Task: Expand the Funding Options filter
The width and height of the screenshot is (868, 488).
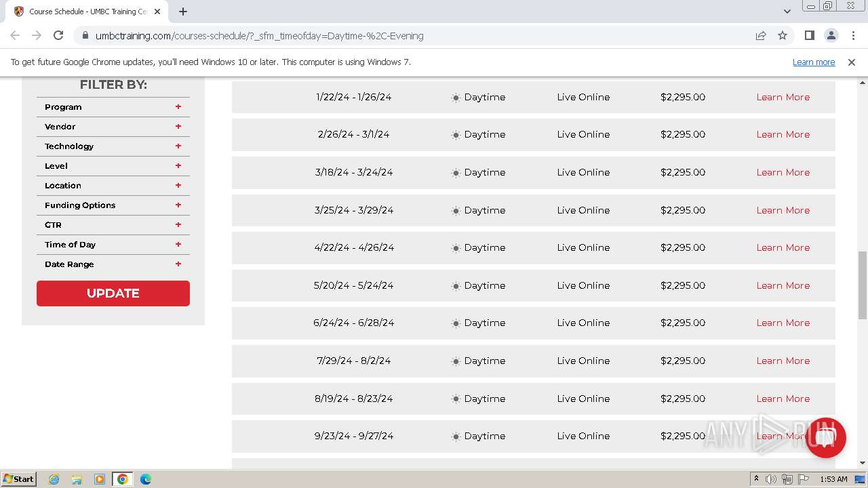Action: coord(113,205)
